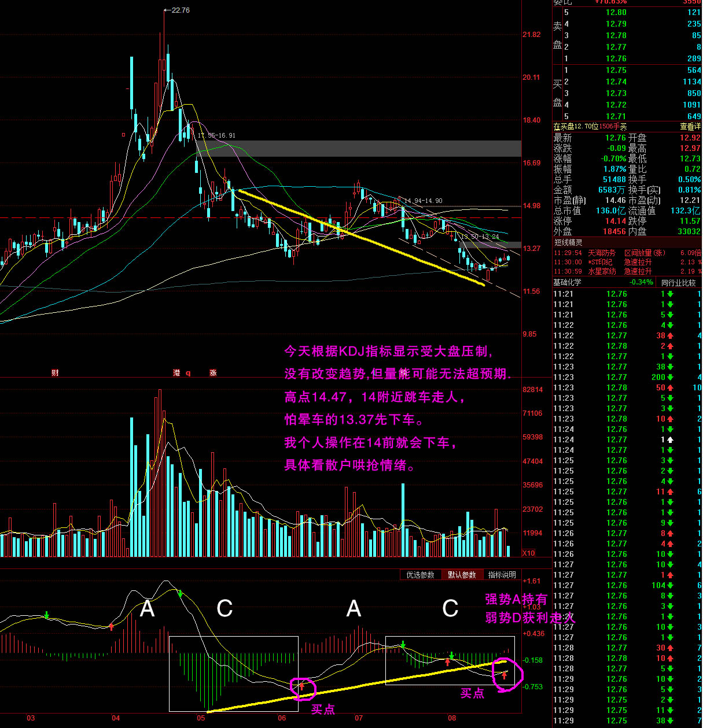Click the 财 event marker on chart
Screen dimensions: 703x728
(x=55, y=373)
